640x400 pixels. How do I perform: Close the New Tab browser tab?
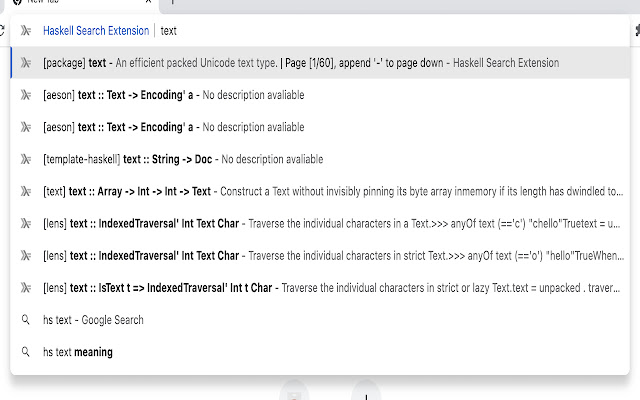click(x=149, y=1)
